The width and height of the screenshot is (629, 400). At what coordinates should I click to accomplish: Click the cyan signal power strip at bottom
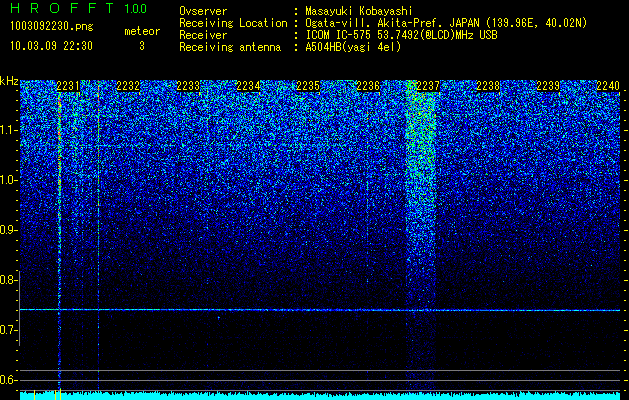click(x=320, y=396)
